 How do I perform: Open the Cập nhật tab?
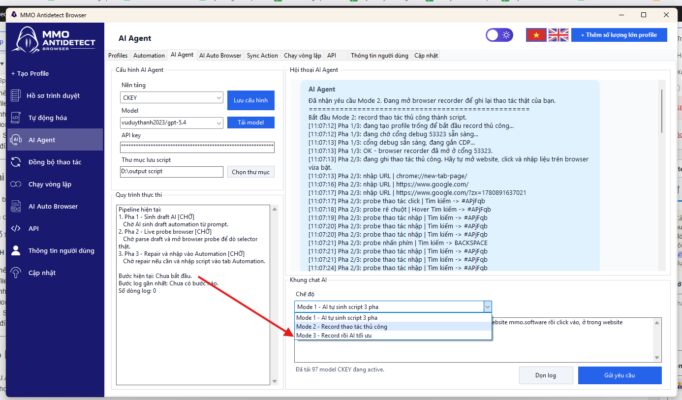[426, 55]
